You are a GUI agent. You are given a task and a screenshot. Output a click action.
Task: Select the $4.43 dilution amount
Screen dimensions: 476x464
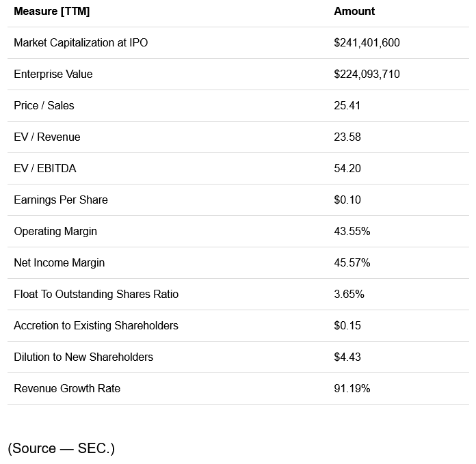(x=347, y=357)
